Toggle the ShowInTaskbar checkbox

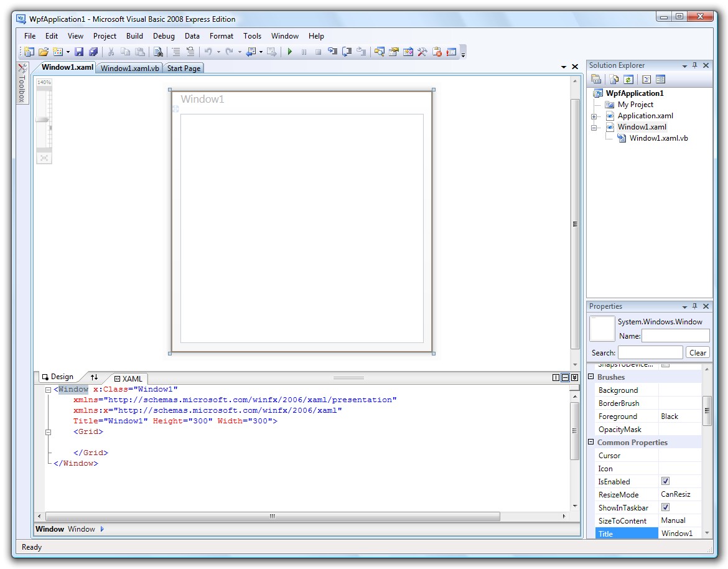pyautogui.click(x=665, y=507)
